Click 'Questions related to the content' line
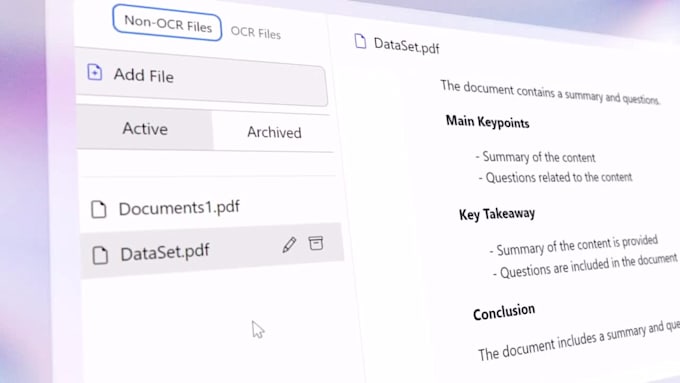The height and width of the screenshot is (383, 680). coord(556,177)
